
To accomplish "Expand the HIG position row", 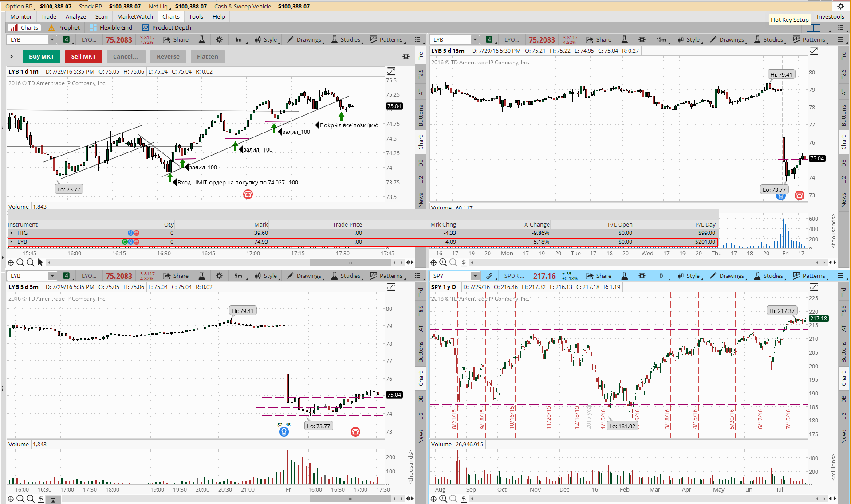I will coord(11,233).
